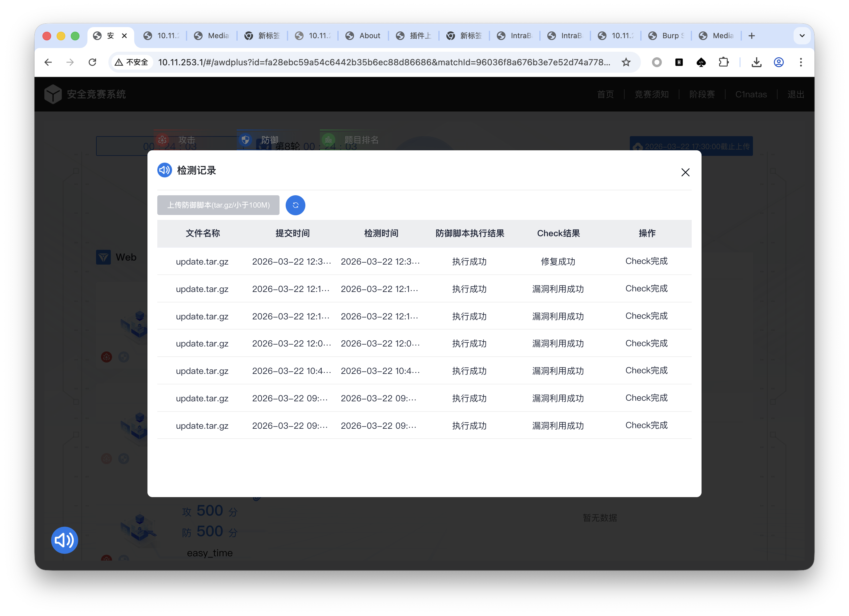Click the blue speaker icon at bottom left
The height and width of the screenshot is (616, 849).
64,540
